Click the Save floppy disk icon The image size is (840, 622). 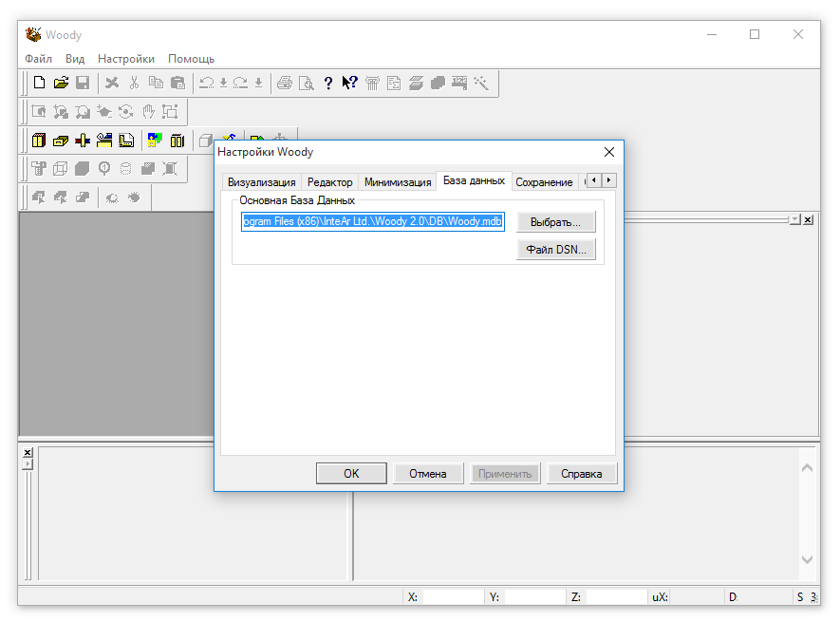83,83
